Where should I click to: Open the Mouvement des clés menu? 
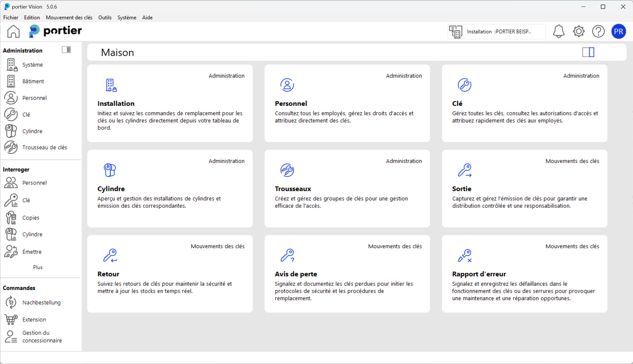[x=69, y=17]
